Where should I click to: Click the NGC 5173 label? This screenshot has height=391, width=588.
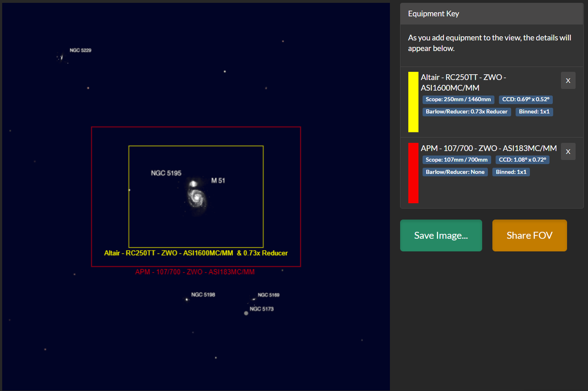pos(261,309)
